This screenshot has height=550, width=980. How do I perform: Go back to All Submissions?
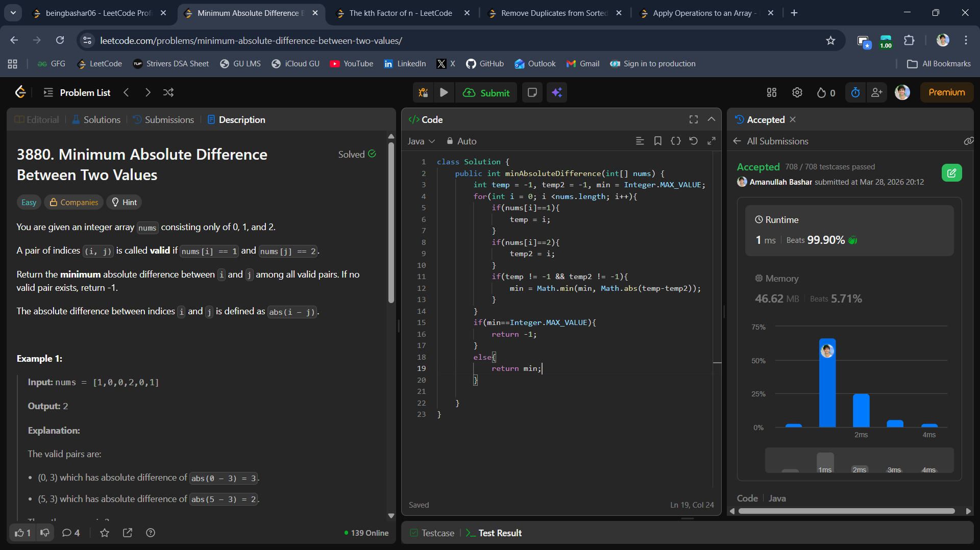[x=771, y=141]
